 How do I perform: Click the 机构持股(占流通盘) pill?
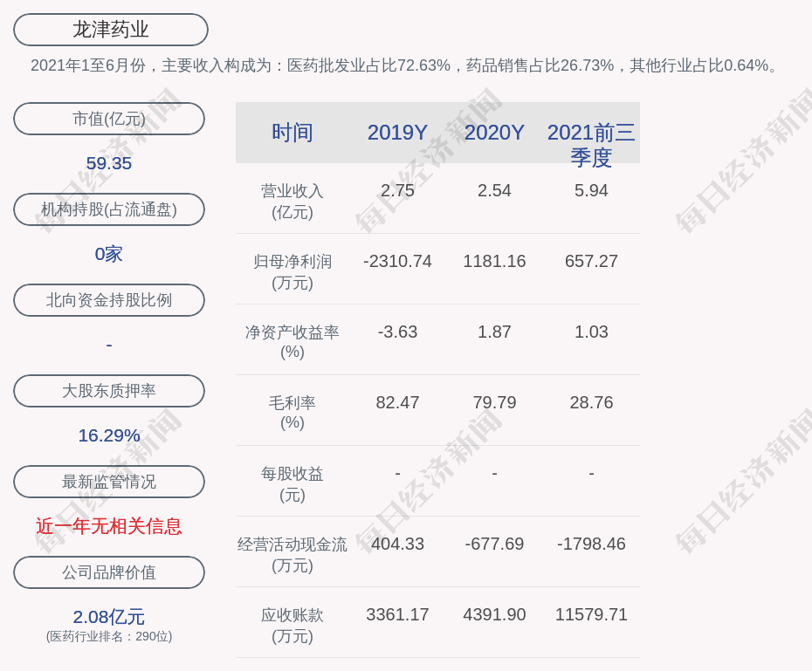tap(109, 209)
